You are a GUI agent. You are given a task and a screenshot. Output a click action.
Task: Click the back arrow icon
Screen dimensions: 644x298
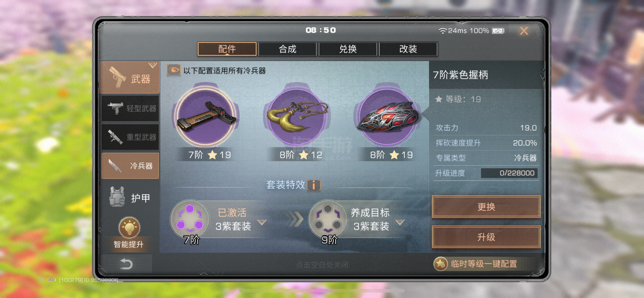126,264
